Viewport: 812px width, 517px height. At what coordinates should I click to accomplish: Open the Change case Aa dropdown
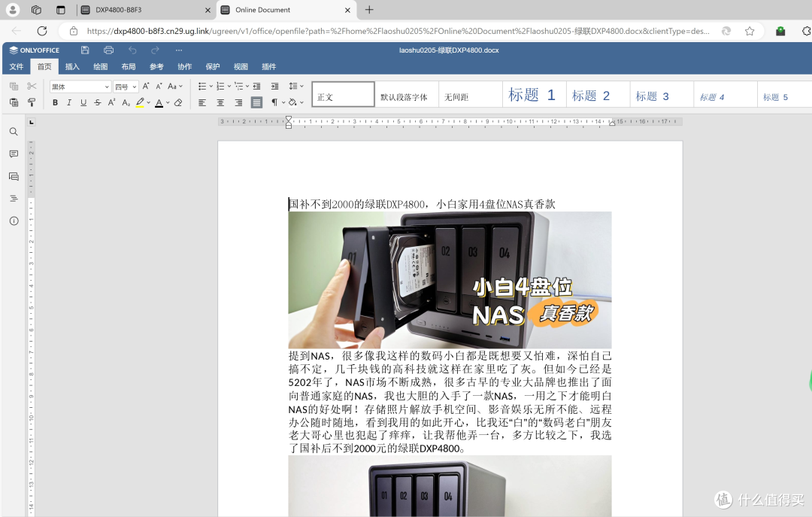[x=175, y=86]
